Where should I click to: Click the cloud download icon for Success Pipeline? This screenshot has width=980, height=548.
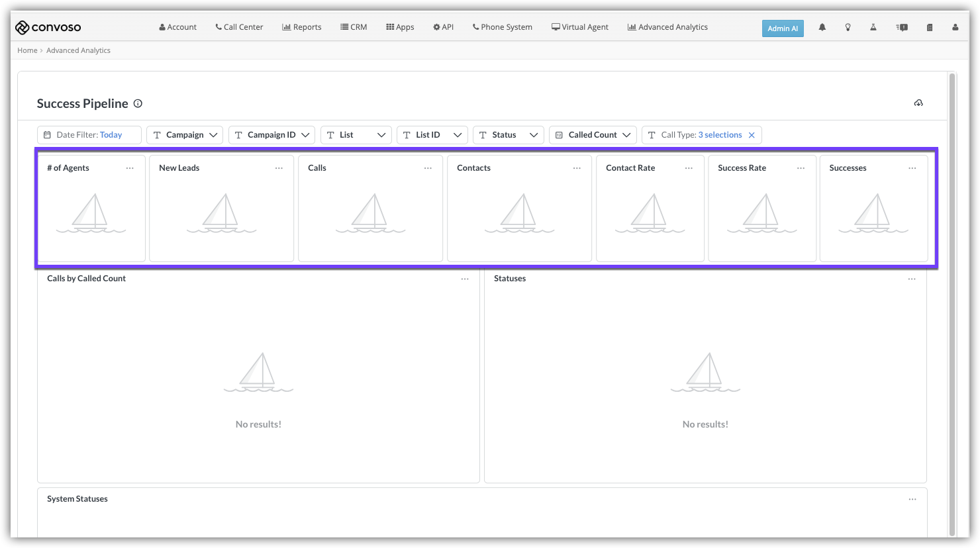pos(918,103)
